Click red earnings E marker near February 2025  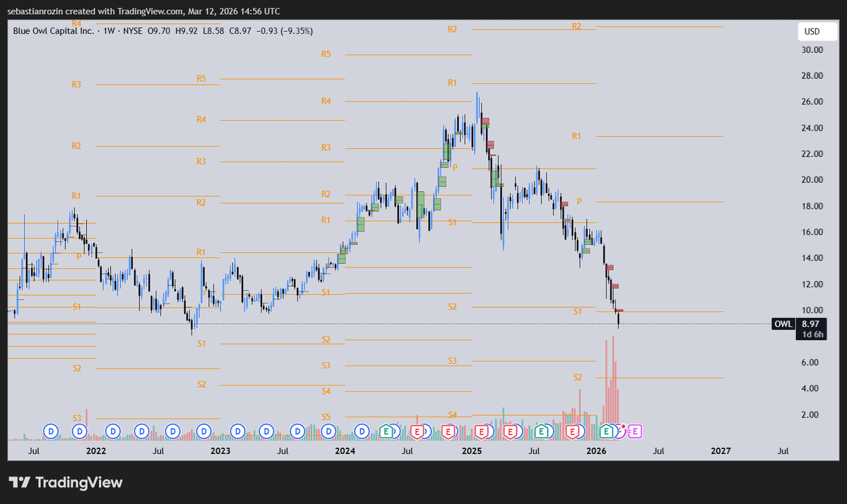(482, 431)
